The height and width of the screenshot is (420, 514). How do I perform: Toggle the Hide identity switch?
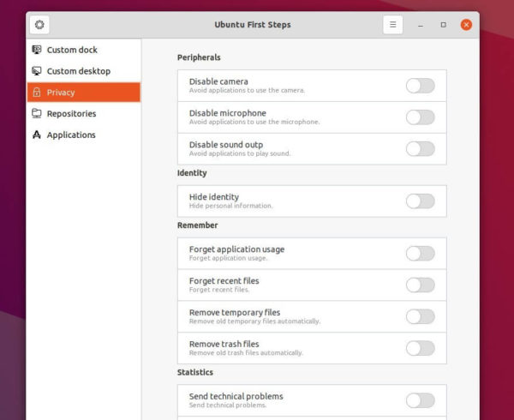421,201
